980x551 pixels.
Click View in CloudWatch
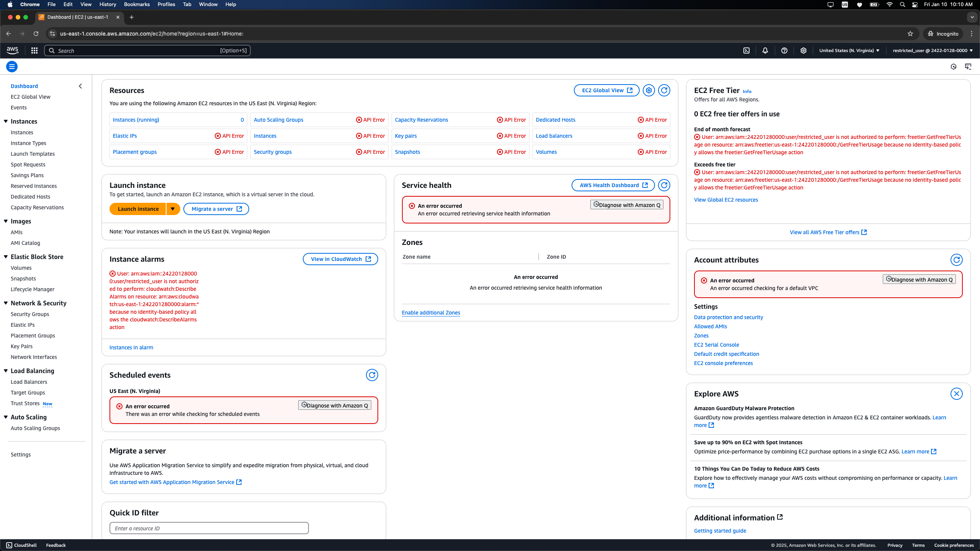340,259
